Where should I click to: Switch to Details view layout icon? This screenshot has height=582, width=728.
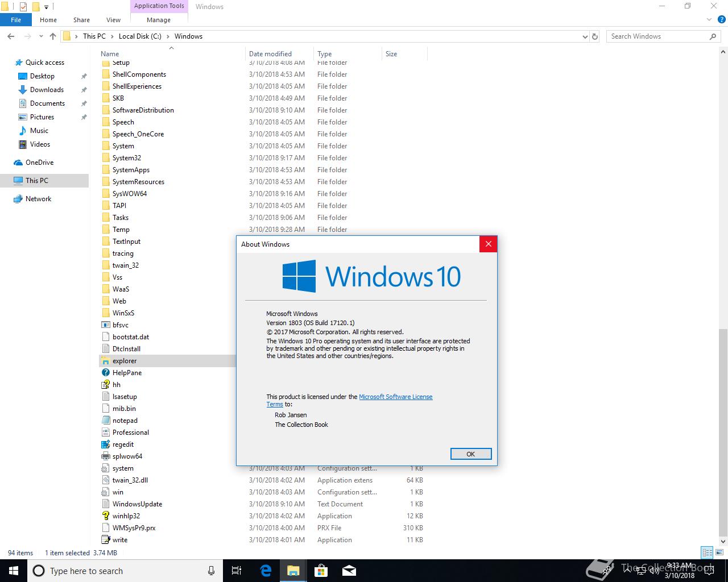click(707, 552)
